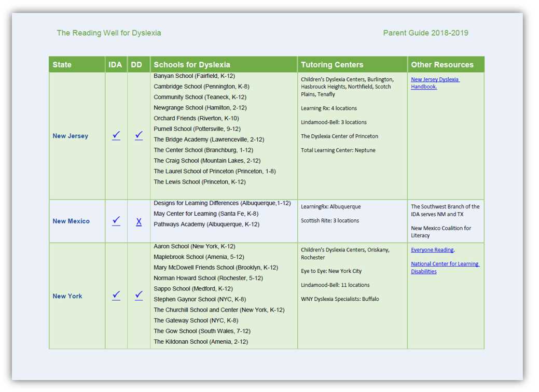539x392 pixels.
Task: Click the IDA column header
Action: (x=116, y=64)
